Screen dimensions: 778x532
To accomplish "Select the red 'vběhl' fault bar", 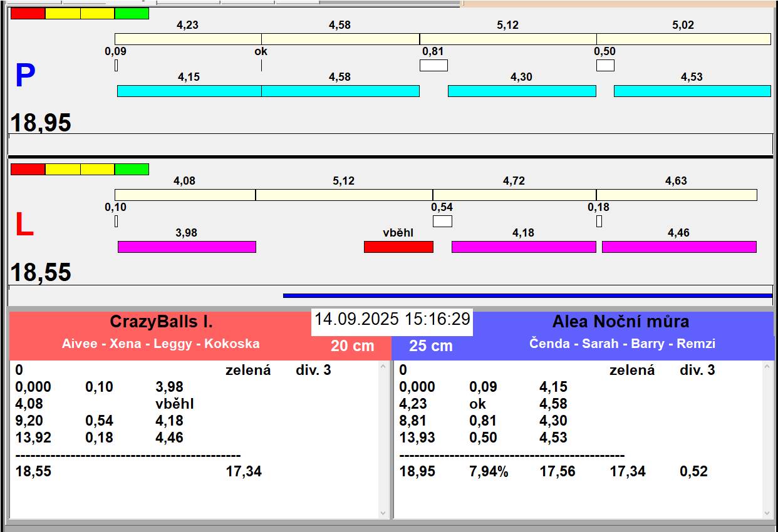I will 398,247.
